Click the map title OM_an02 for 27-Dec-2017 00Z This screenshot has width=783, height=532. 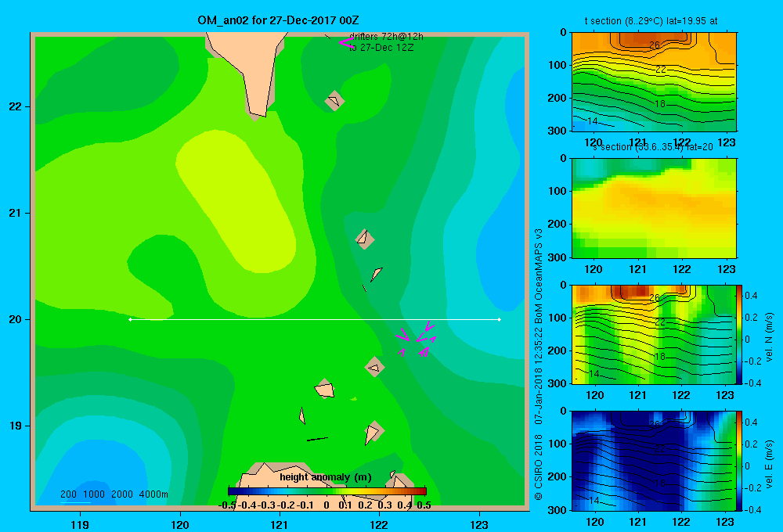coord(278,20)
